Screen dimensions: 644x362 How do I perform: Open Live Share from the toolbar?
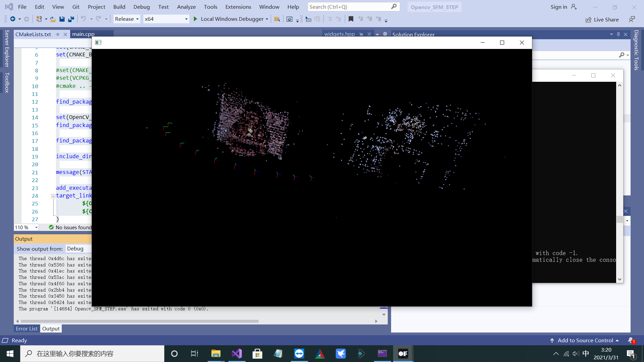(x=602, y=19)
